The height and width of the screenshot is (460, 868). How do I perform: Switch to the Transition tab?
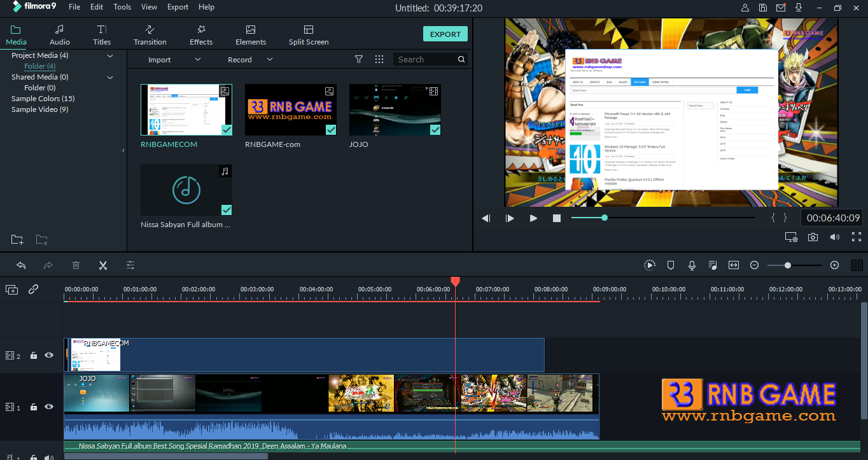pos(150,35)
